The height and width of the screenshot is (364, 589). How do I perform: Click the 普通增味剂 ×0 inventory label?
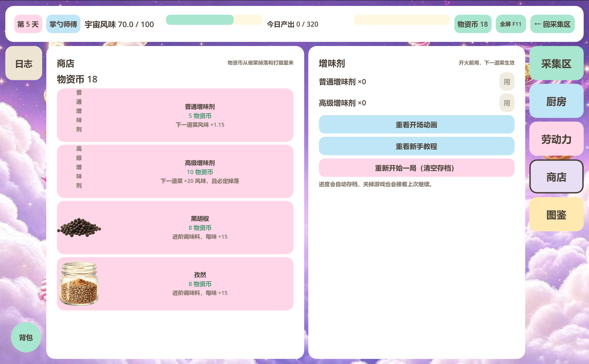(x=342, y=82)
